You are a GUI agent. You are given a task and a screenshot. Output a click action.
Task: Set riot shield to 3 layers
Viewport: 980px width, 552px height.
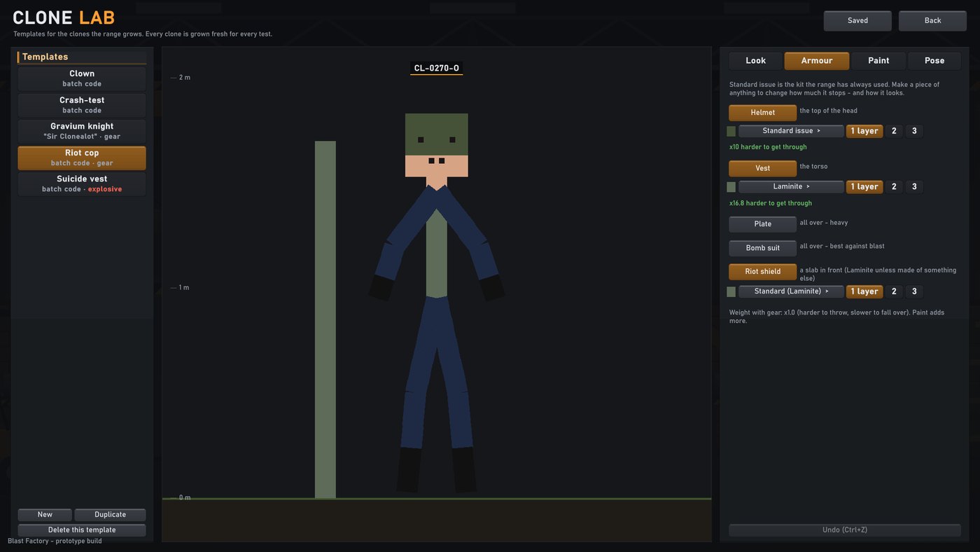[914, 291]
